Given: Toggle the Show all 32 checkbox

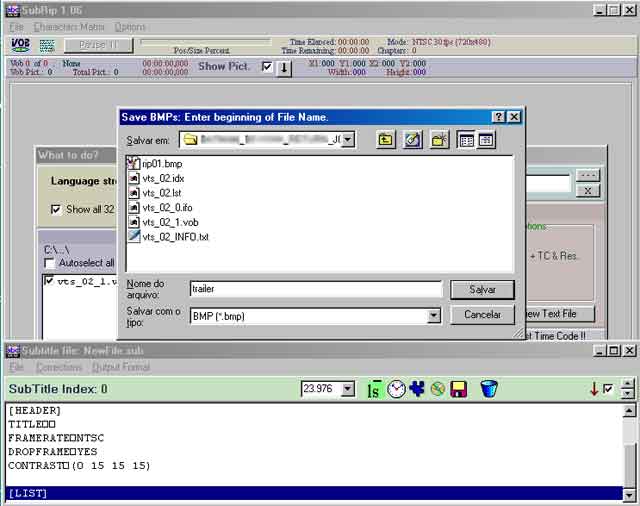Looking at the screenshot, I should 56,209.
